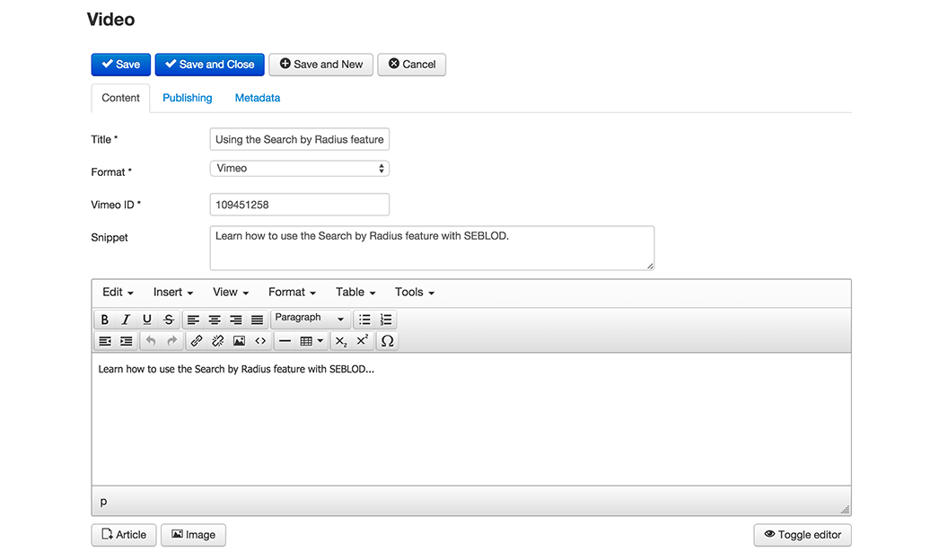Image resolution: width=939 pixels, height=560 pixels.
Task: Apply superscript formatting
Action: pyautogui.click(x=363, y=341)
